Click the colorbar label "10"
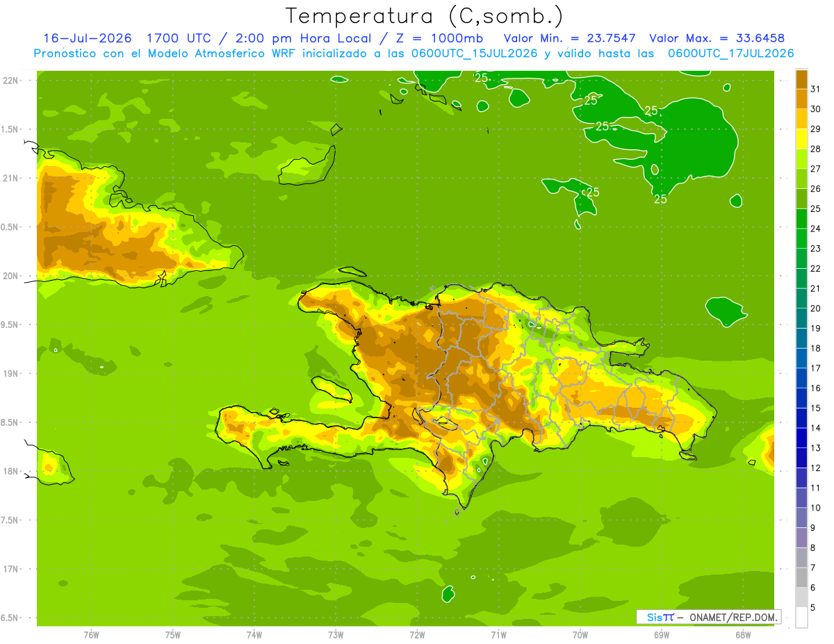This screenshot has width=834, height=644. pos(816,508)
